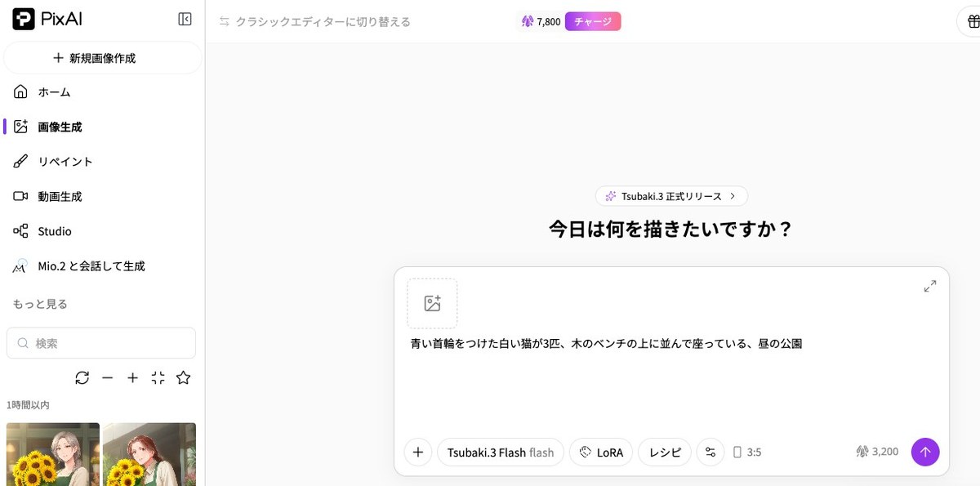The width and height of the screenshot is (980, 486).
Task: Click the チャージ button
Action: click(593, 21)
